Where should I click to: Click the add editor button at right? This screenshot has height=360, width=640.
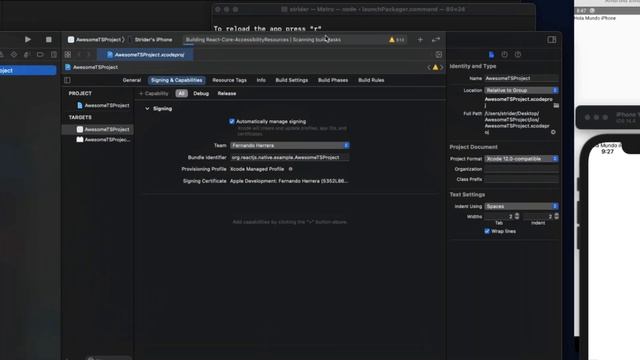(438, 54)
